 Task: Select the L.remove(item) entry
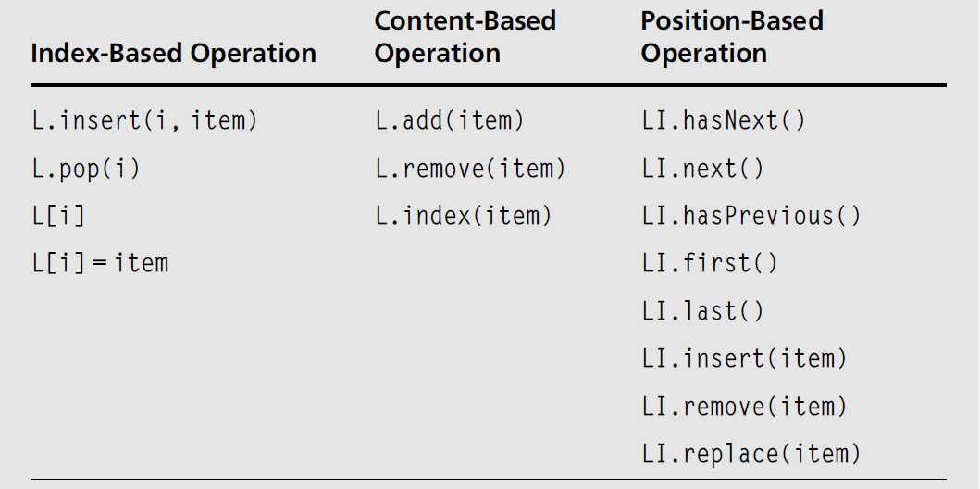point(470,169)
